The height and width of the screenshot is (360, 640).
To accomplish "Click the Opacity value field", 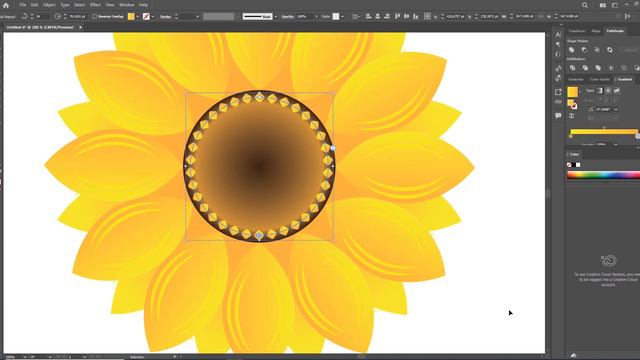I will pyautogui.click(x=304, y=17).
